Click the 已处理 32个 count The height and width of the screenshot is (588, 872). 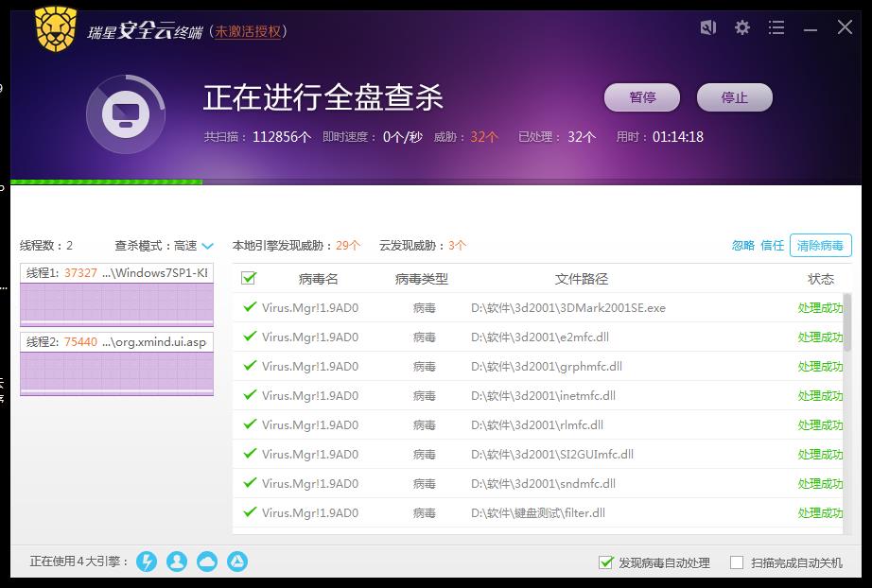[557, 137]
